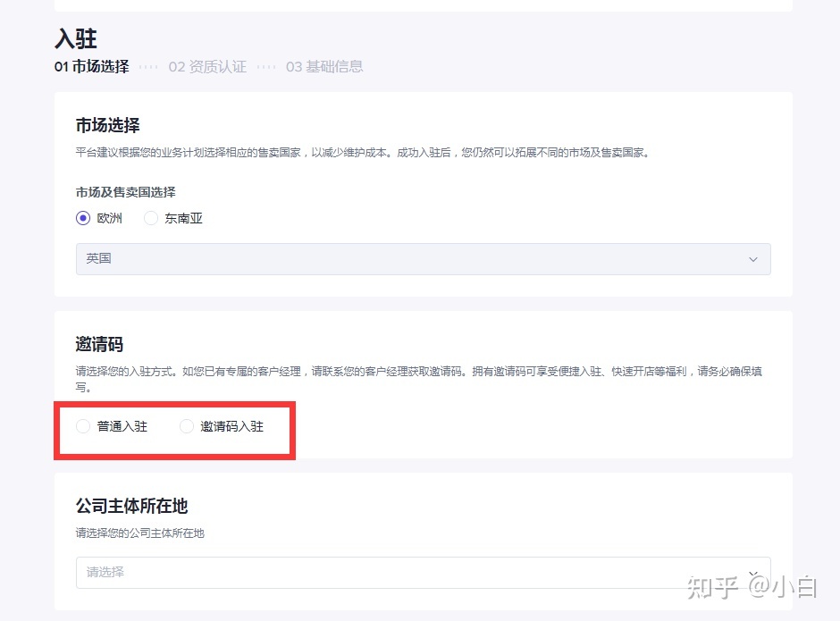Select the 欧洲 market radio button

(x=83, y=218)
